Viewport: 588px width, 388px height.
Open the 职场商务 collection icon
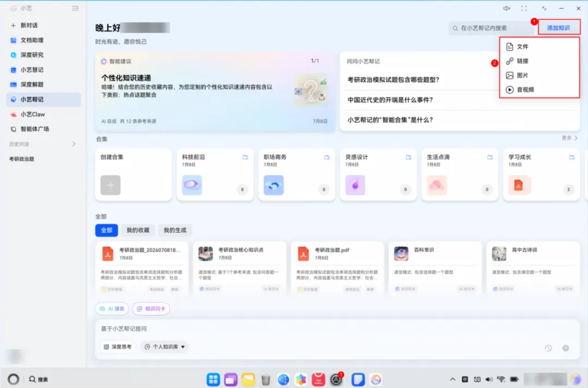click(273, 185)
